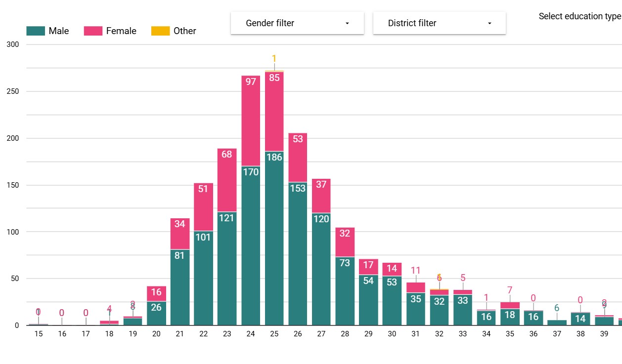This screenshot has width=622, height=364.
Task: Click the Female segment labeled 68 at age 23
Action: (x=227, y=180)
